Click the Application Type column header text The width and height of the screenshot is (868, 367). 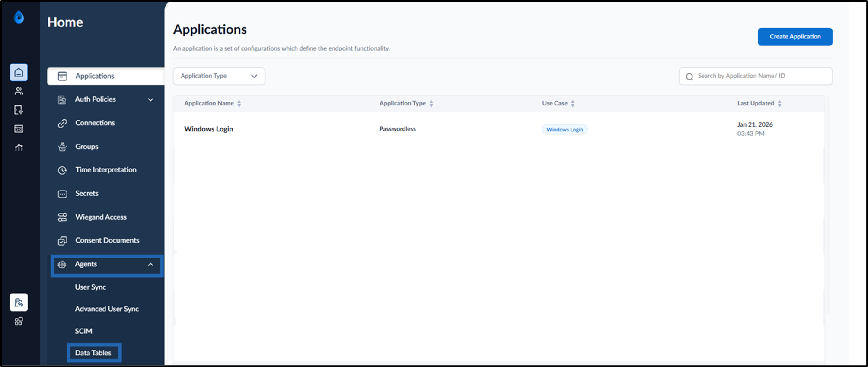(402, 103)
